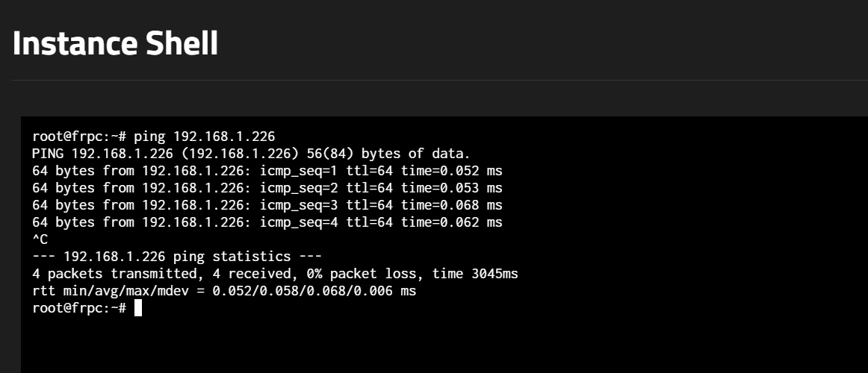Click the ^C interrupt marker
The width and height of the screenshot is (868, 373).
pos(40,239)
